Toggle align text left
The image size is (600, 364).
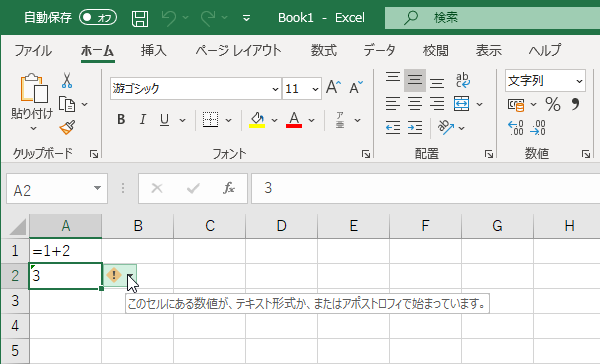[393, 104]
